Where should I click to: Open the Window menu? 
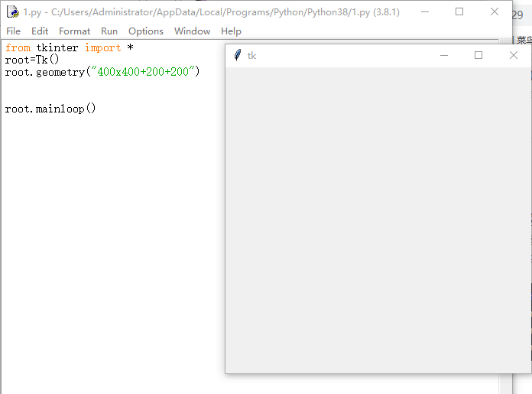click(192, 31)
